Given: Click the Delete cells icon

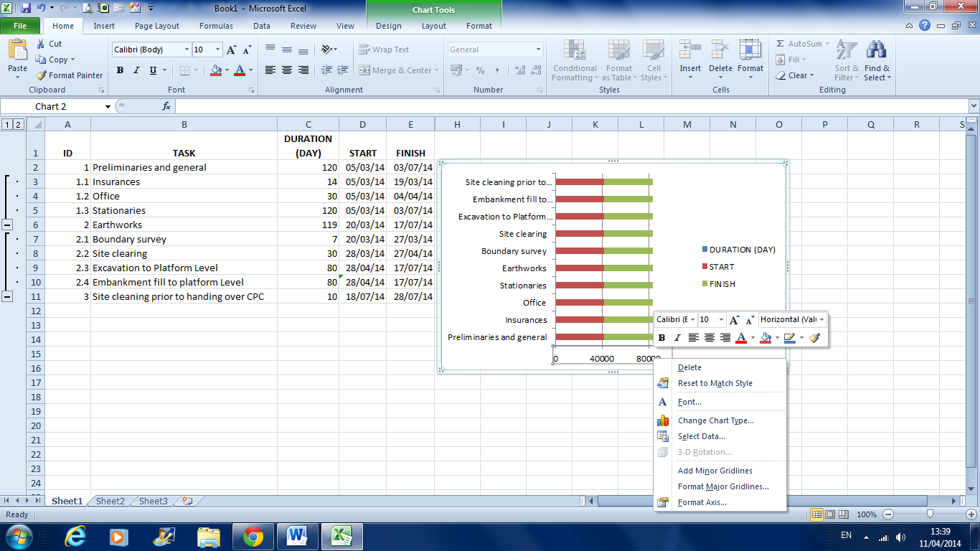Looking at the screenshot, I should (720, 50).
